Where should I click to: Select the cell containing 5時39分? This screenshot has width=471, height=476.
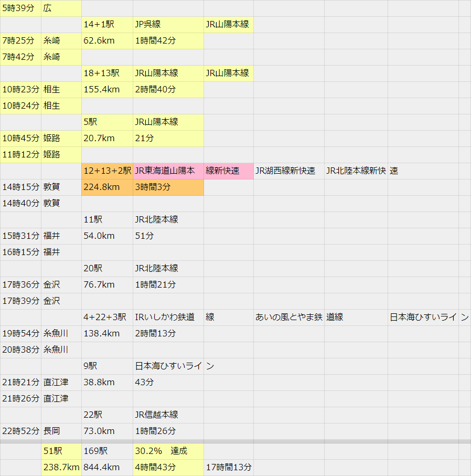[20, 8]
